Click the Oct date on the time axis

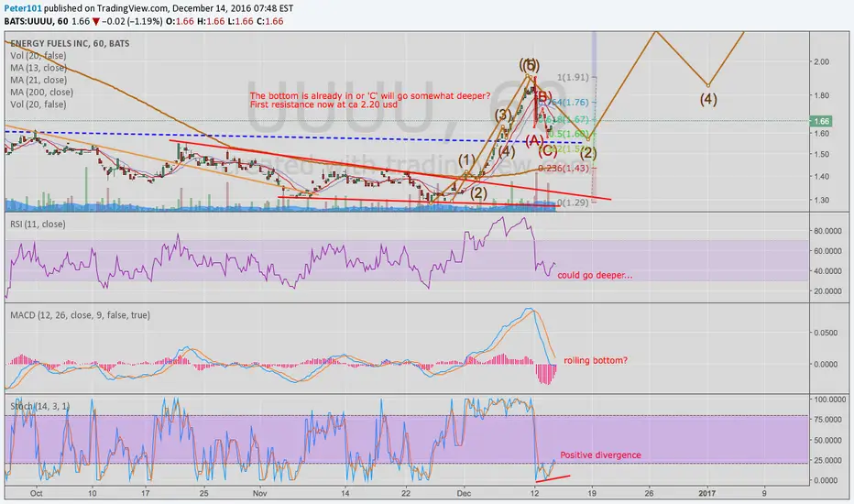[x=37, y=493]
